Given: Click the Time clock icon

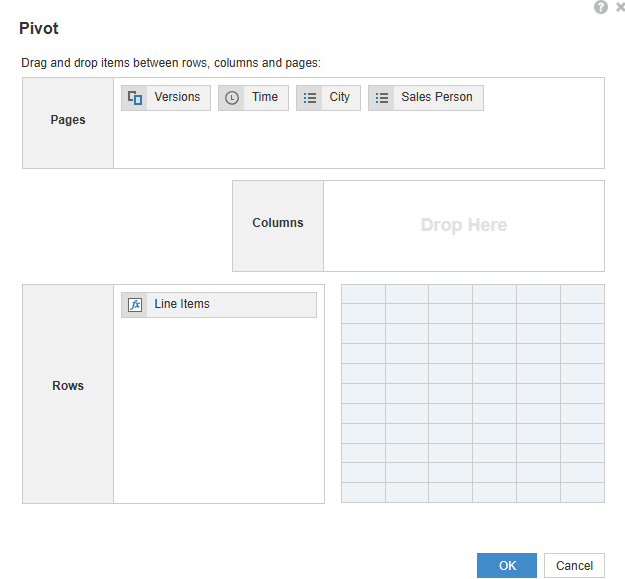Looking at the screenshot, I should pyautogui.click(x=232, y=98).
